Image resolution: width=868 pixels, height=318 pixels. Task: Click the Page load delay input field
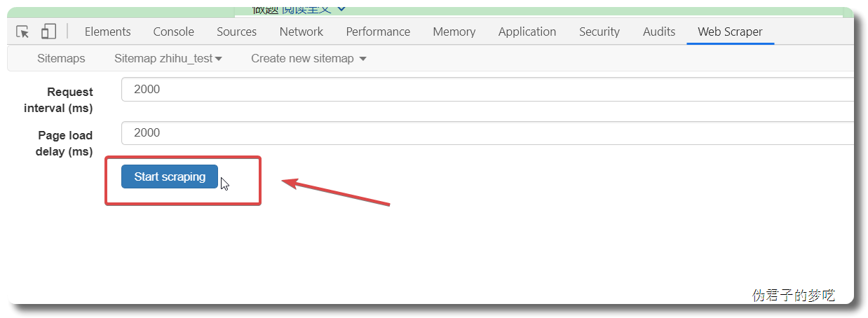487,132
